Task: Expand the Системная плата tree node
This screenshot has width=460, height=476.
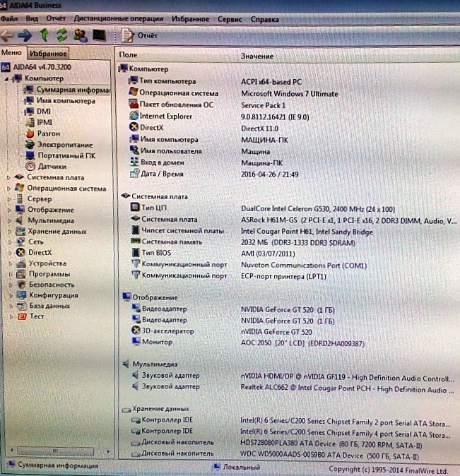Action: [x=8, y=177]
